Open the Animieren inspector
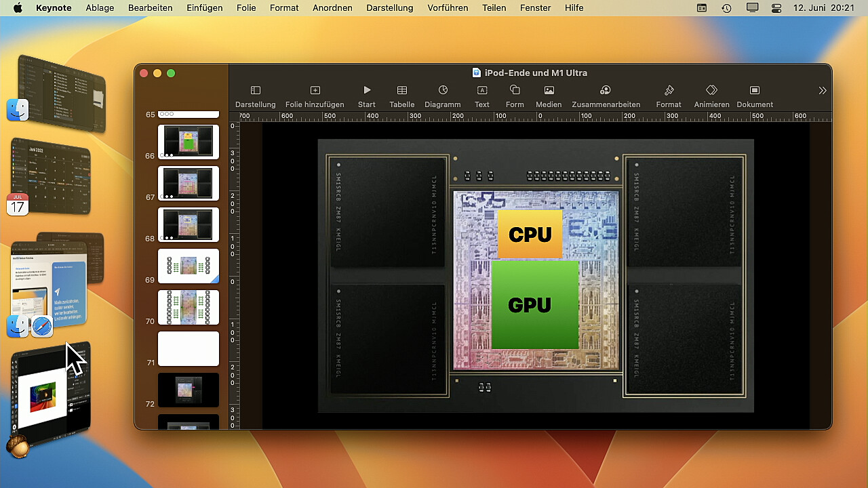Viewport: 868px width, 488px height. 711,97
